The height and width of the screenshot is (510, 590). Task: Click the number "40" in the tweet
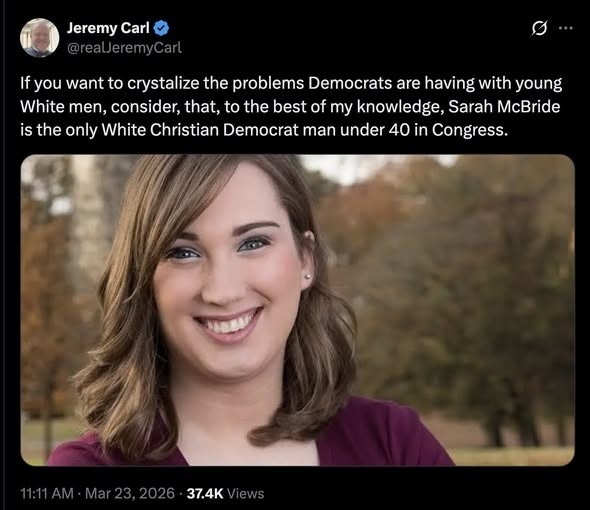pos(399,130)
